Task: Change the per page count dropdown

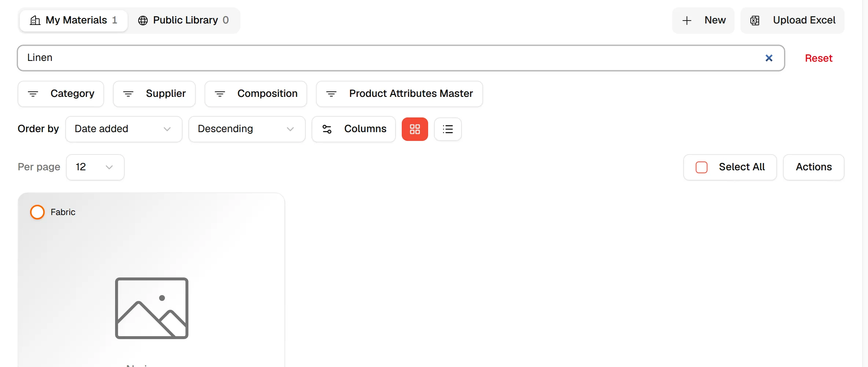Action: pos(95,167)
